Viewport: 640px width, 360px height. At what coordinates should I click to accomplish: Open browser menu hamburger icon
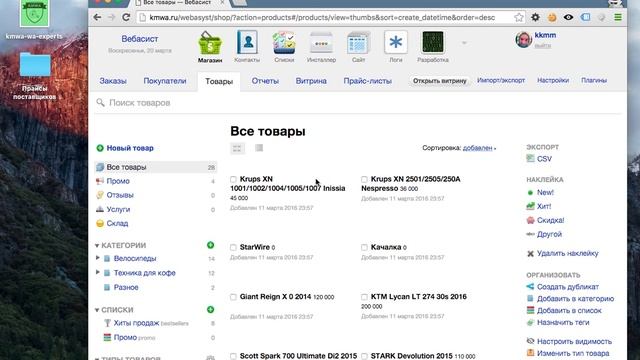pos(618,17)
